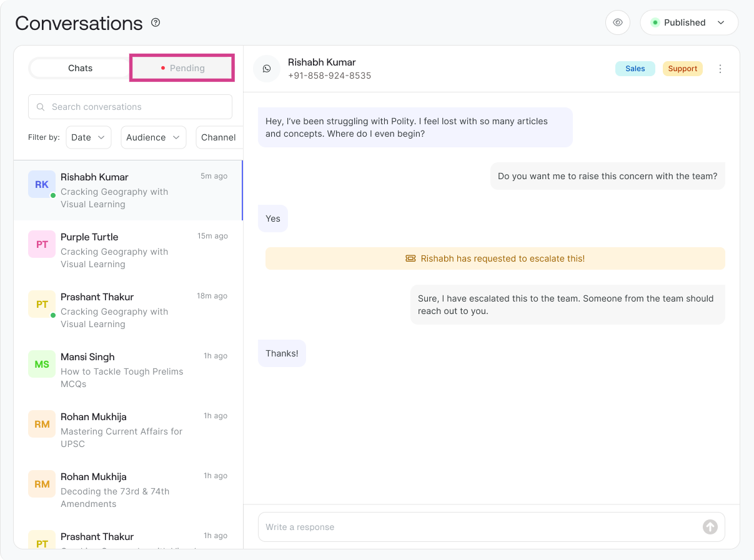Click the RM avatar for Mastering Current Affairs
The image size is (754, 560).
click(x=42, y=425)
